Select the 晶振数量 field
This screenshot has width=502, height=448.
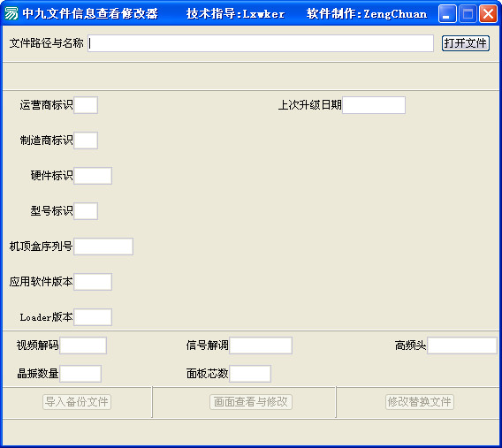(80, 374)
